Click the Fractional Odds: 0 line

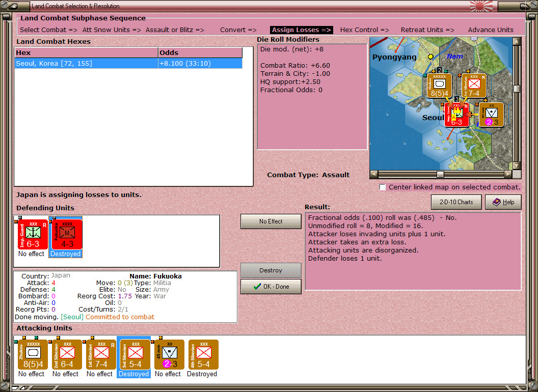[x=291, y=90]
